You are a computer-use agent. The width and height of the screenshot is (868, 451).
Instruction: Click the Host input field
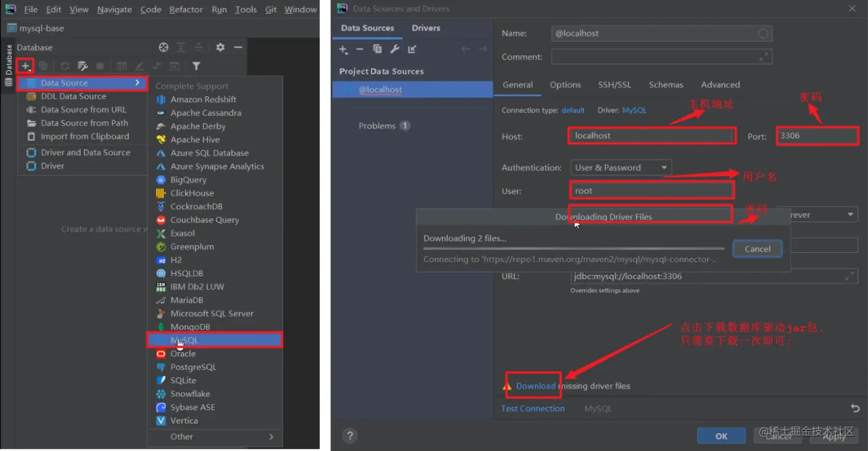(652, 136)
